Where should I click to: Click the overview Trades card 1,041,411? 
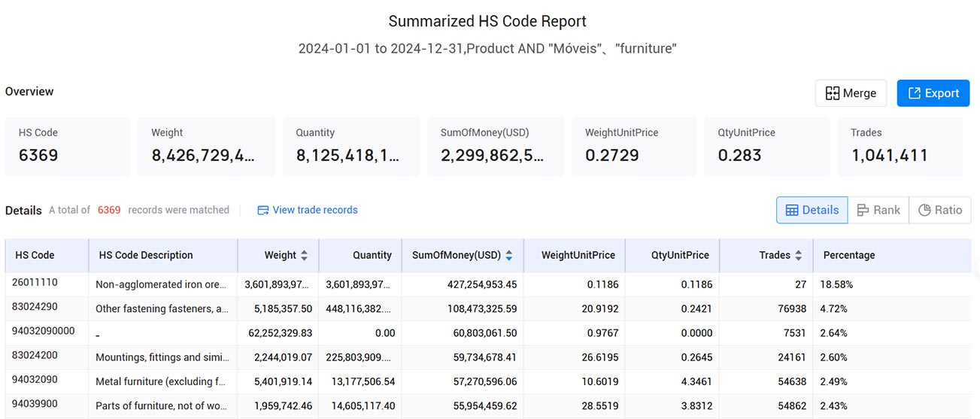click(x=900, y=146)
